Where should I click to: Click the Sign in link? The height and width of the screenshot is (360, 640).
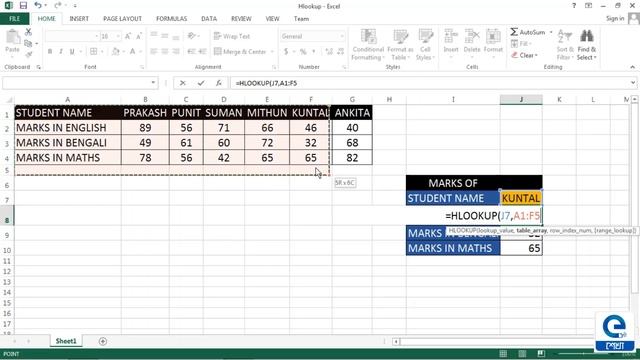coord(615,18)
